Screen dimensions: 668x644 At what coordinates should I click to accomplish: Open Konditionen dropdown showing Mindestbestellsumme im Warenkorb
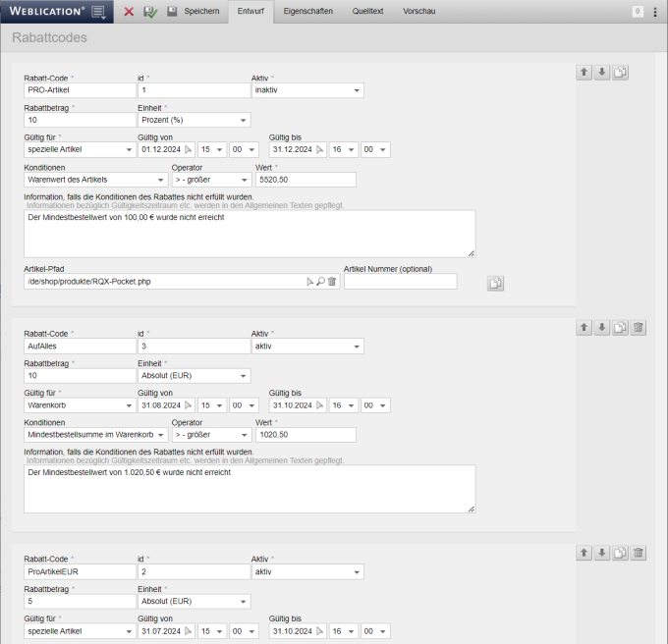click(x=95, y=435)
